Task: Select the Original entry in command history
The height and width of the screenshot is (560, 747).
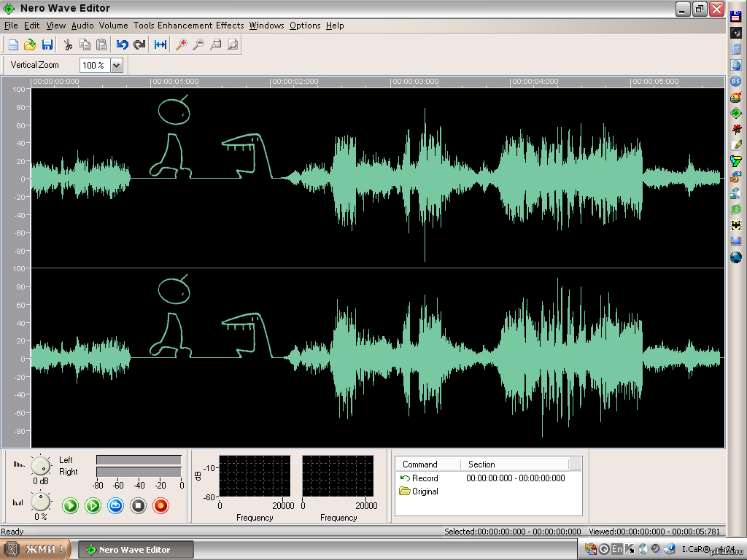Action: pyautogui.click(x=425, y=491)
